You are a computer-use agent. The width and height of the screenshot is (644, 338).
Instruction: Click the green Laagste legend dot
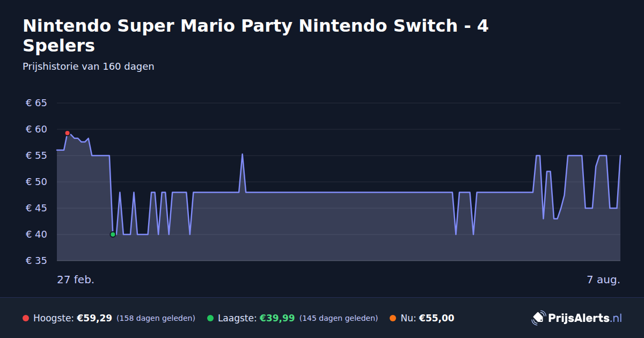point(210,318)
